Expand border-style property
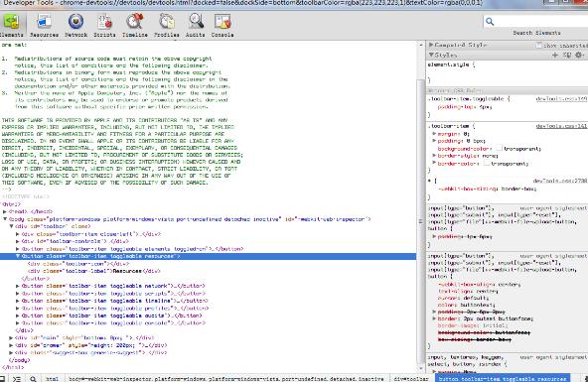This screenshot has width=588, height=382. [x=434, y=156]
